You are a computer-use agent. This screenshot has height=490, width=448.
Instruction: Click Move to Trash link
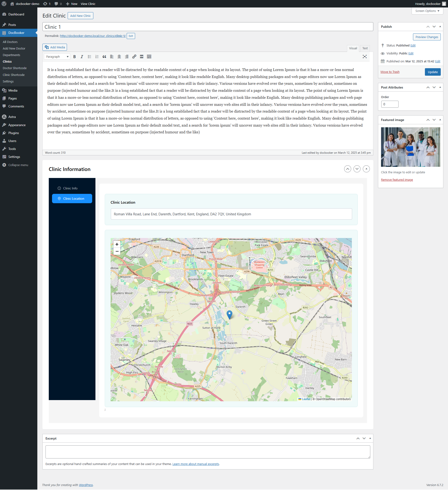[x=390, y=72]
